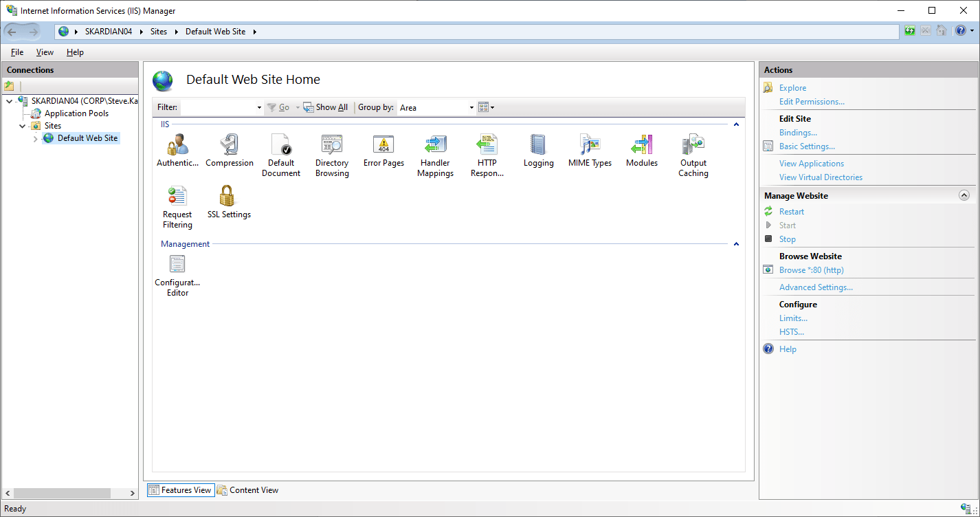Collapse the SKARDIAN04 server node
The width and height of the screenshot is (980, 517).
[8, 101]
